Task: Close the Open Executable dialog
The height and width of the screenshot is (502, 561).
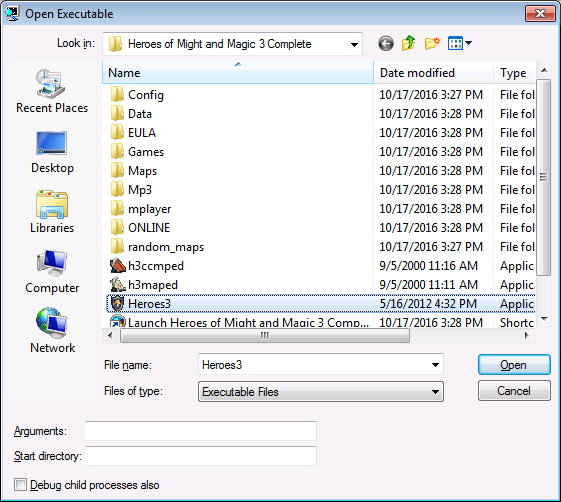Action: coord(540,14)
